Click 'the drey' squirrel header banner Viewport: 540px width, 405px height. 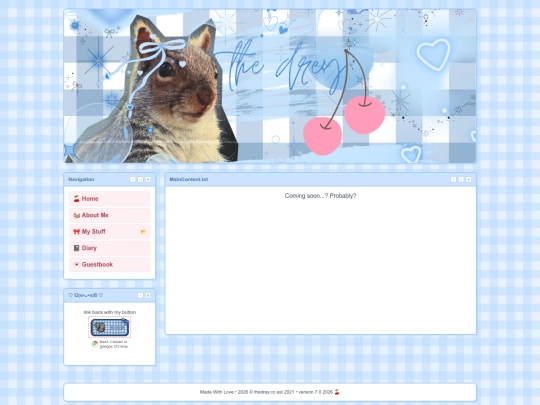click(x=270, y=86)
